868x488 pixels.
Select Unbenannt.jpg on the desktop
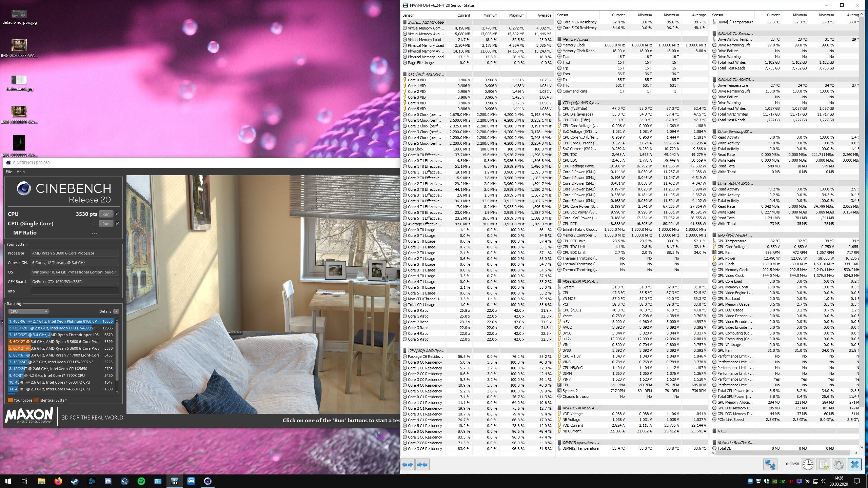tap(19, 83)
